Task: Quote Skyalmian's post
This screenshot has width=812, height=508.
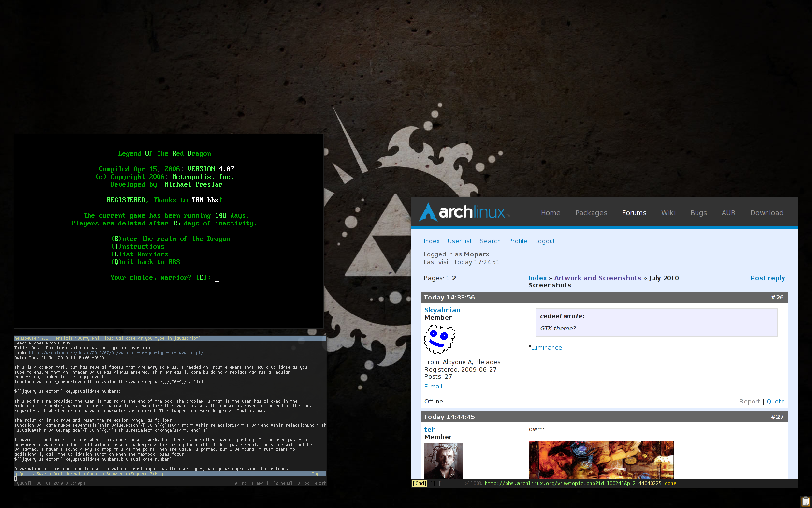Action: click(x=775, y=401)
